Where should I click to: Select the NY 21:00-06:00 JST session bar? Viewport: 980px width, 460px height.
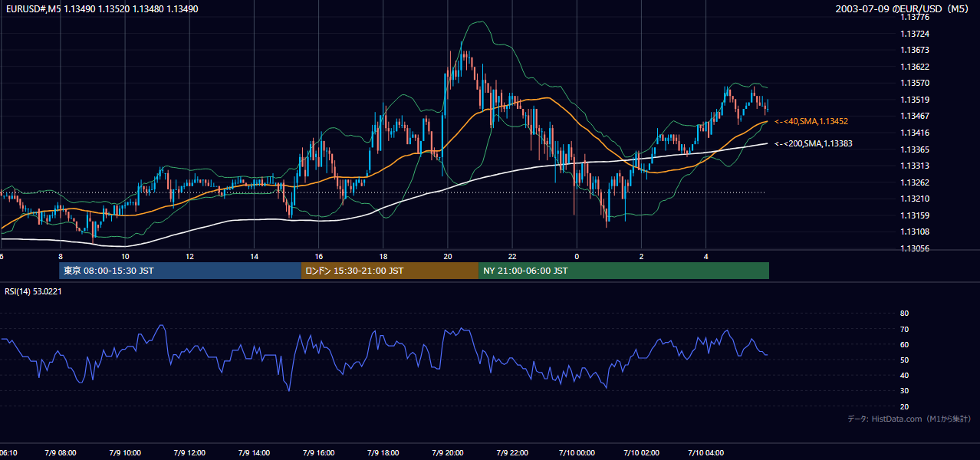(623, 271)
